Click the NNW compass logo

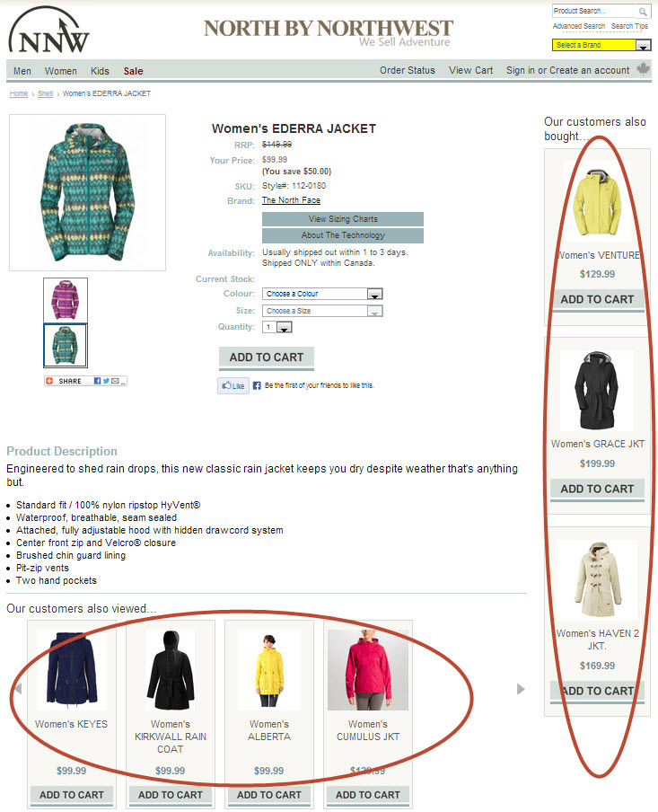[48, 30]
